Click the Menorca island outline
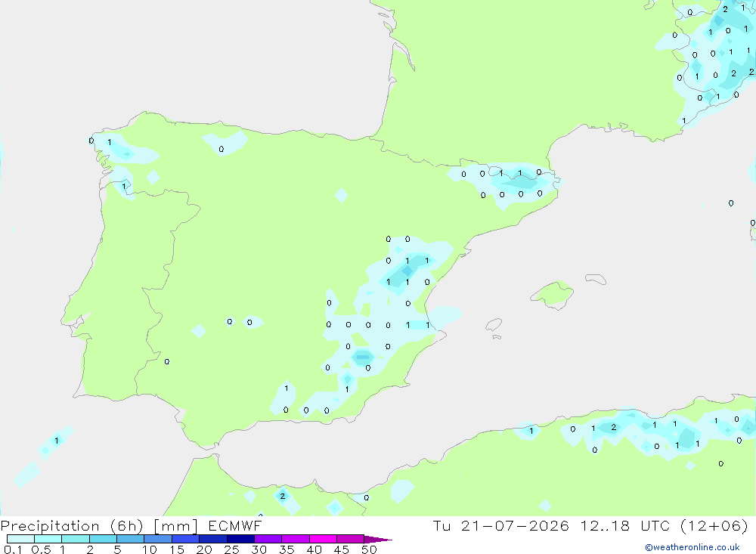Screen dimensions: 756x554 click(x=596, y=279)
